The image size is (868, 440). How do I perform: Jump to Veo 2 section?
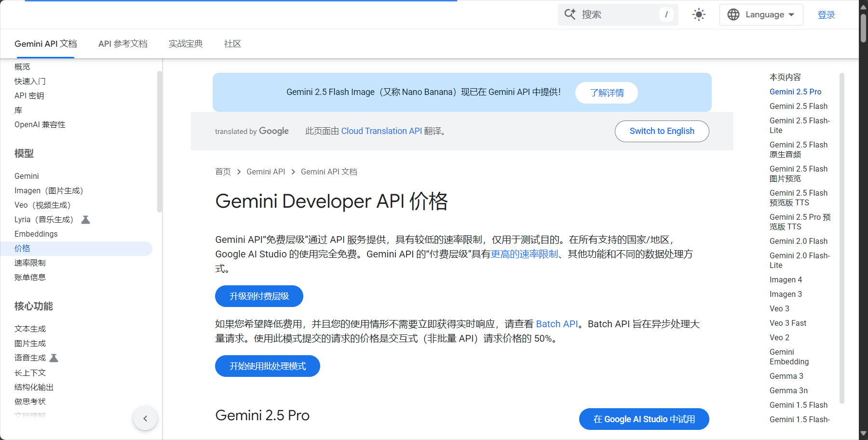779,338
